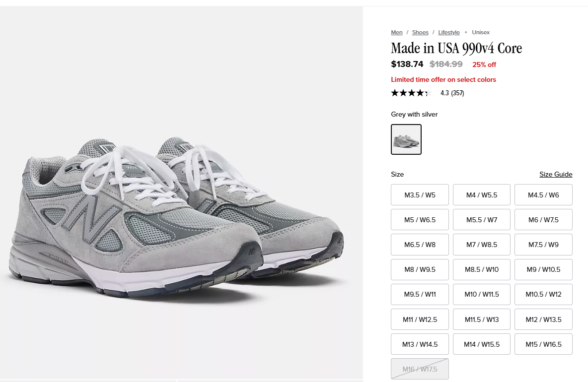Image resolution: width=588 pixels, height=382 pixels.
Task: Pick size M14 / W15.5
Action: click(482, 344)
